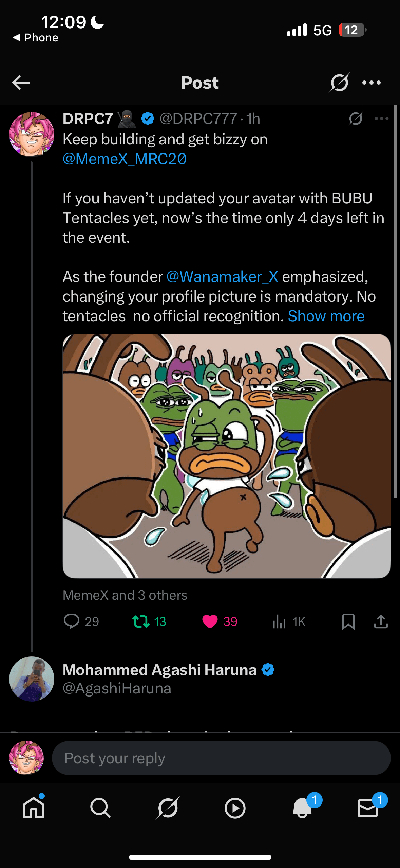
Task: Tap the Post your reply field
Action: (221, 758)
